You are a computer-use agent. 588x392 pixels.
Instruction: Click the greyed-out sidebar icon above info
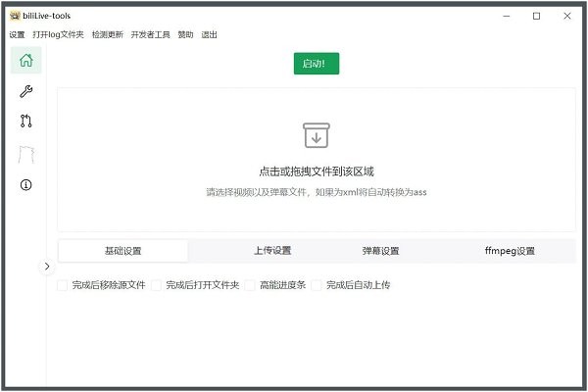[26, 154]
